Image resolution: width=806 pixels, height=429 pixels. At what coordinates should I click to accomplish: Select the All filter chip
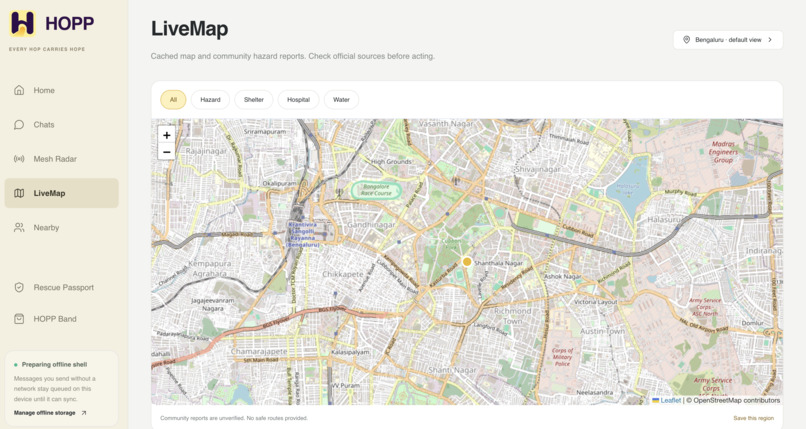(173, 100)
